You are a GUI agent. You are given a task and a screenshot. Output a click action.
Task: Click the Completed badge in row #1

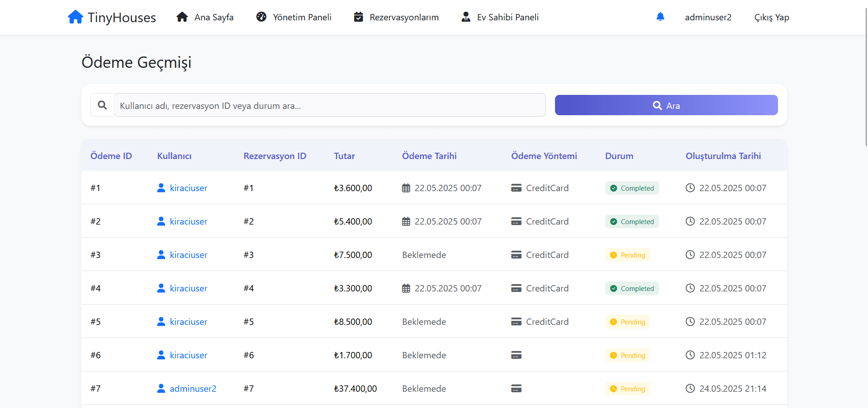coord(632,188)
